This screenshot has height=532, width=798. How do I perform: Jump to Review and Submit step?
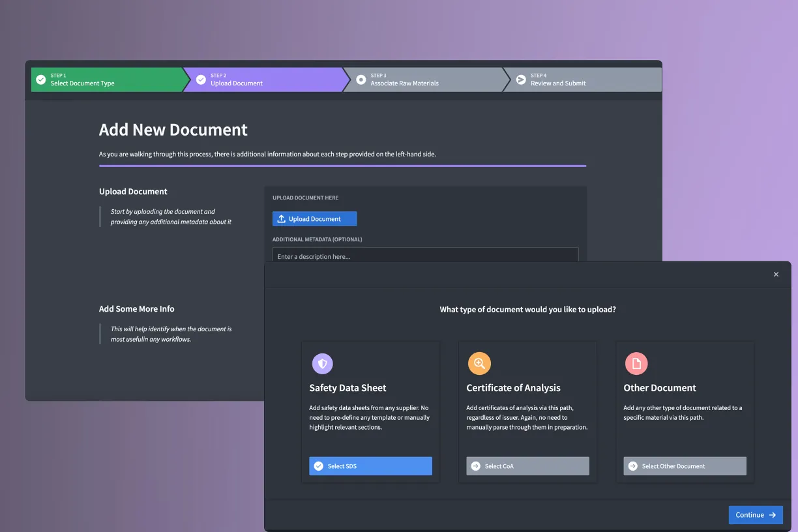[558, 83]
